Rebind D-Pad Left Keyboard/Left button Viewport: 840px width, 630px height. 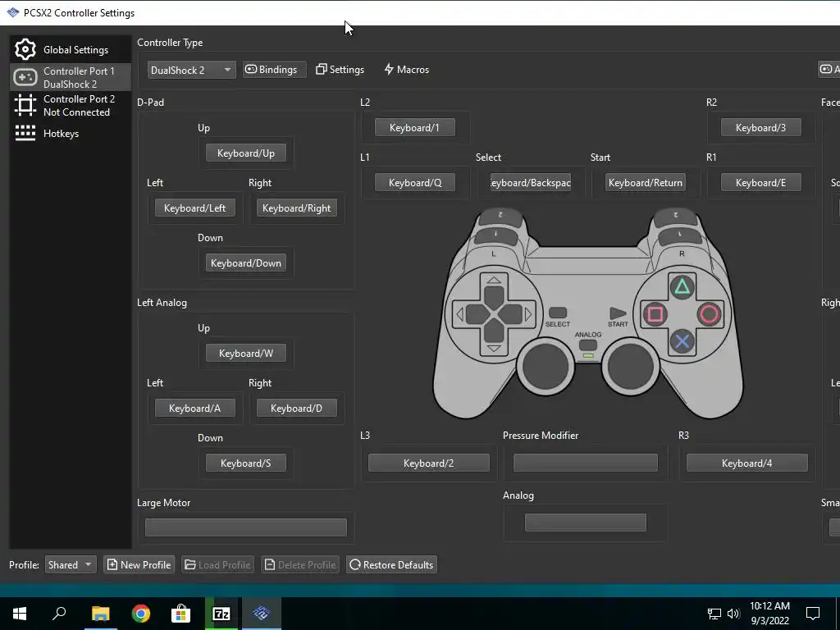195,208
